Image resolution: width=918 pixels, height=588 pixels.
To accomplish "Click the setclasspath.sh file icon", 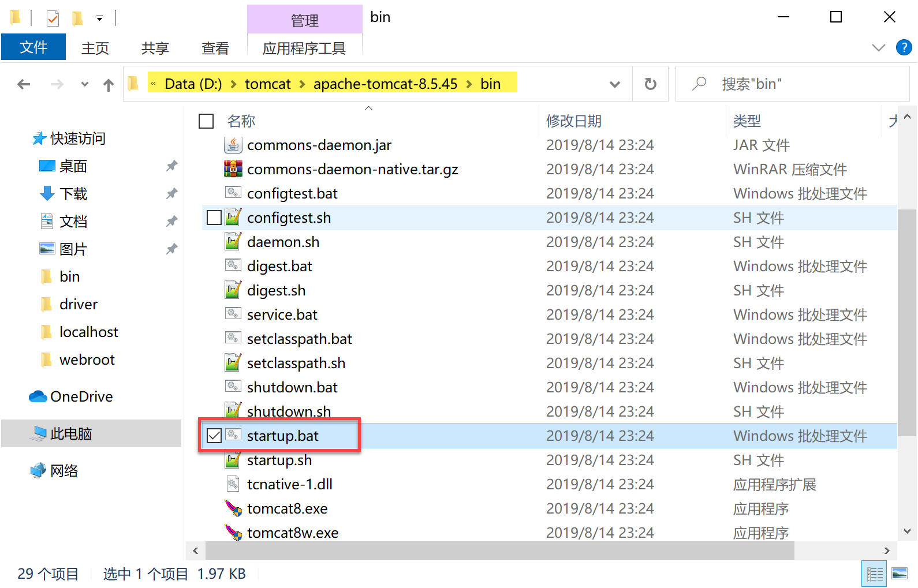I will (233, 363).
